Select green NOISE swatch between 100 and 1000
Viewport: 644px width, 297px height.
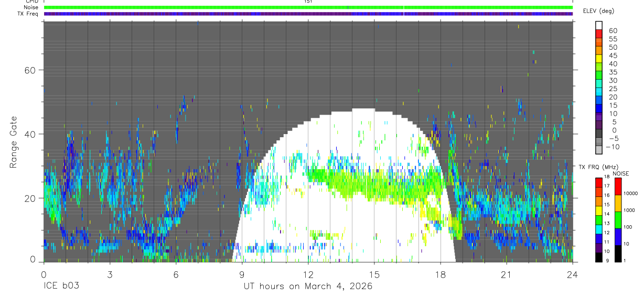click(x=618, y=219)
